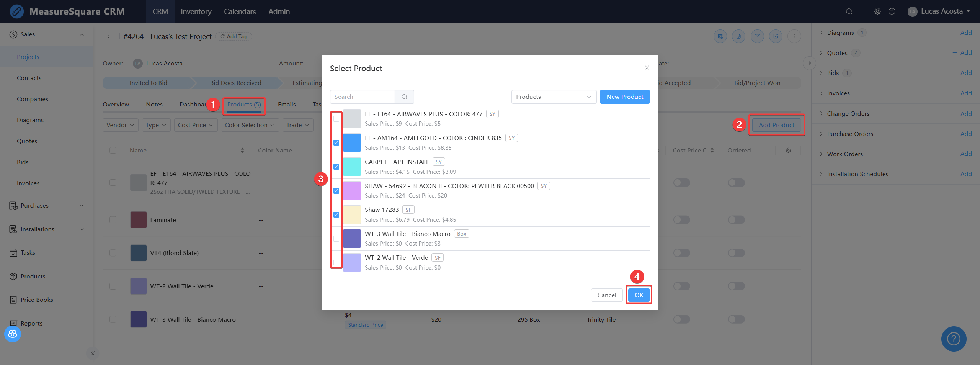Collapse the left sidebar with double-chevron icon
980x365 pixels.
93,353
